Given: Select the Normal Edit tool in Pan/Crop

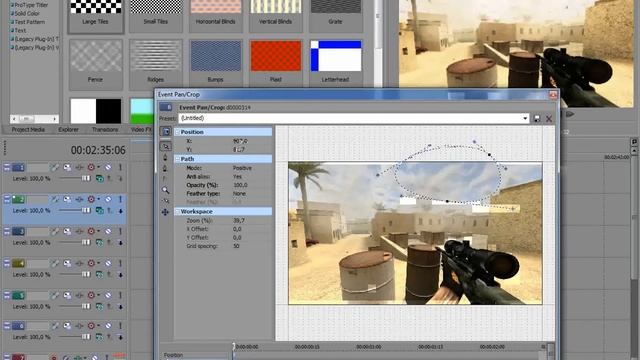Looking at the screenshot, I should point(166,146).
